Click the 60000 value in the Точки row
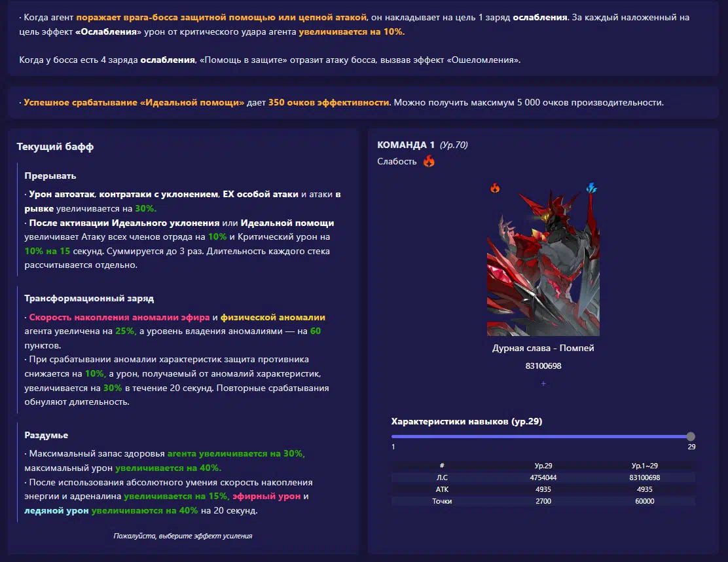The width and height of the screenshot is (728, 562). tap(644, 501)
